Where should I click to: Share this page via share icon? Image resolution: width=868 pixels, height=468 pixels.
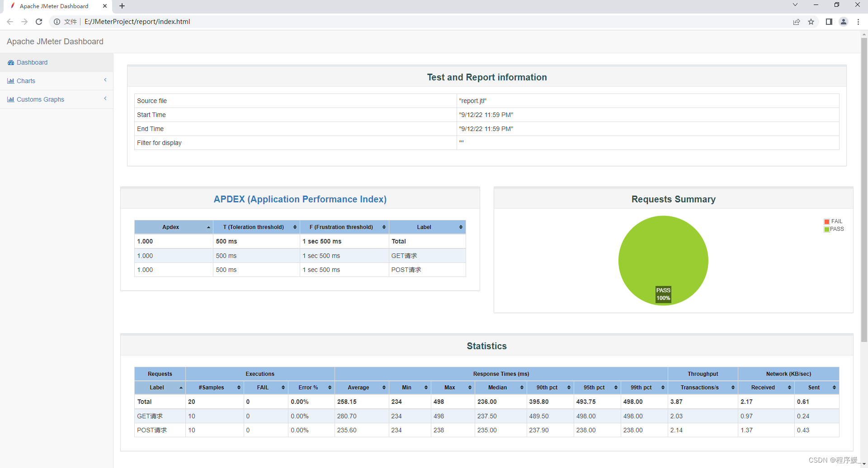[x=797, y=22]
